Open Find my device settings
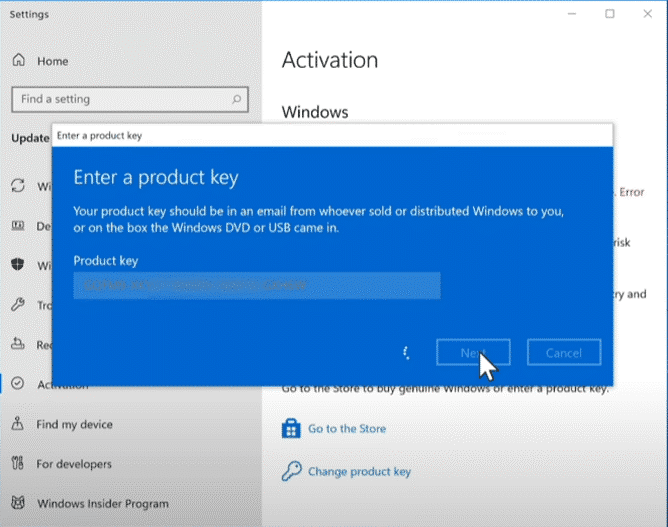Image resolution: width=668 pixels, height=527 pixels. coord(74,425)
